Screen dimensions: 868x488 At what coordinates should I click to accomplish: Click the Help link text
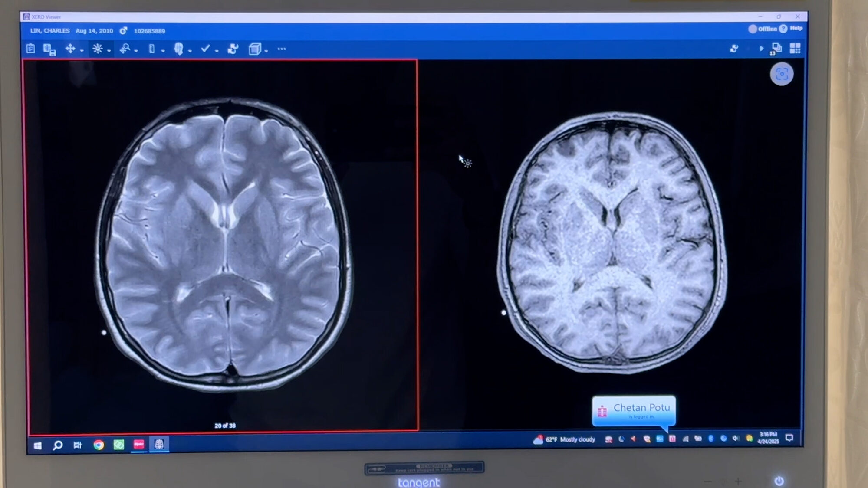click(x=796, y=28)
